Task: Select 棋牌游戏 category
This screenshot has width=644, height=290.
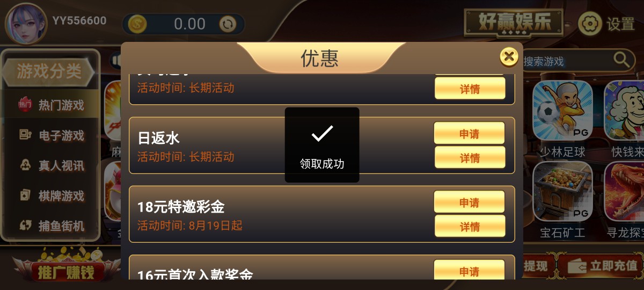Action: click(x=51, y=195)
